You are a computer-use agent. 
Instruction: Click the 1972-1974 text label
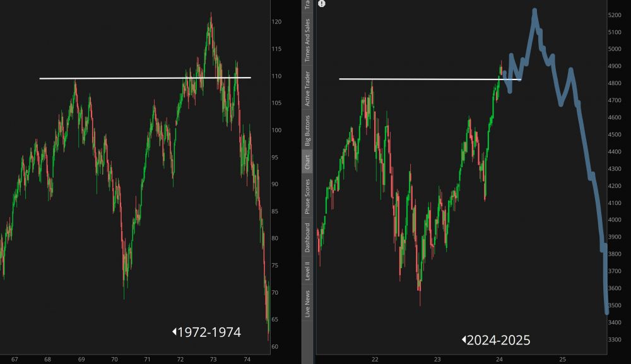pos(209,332)
